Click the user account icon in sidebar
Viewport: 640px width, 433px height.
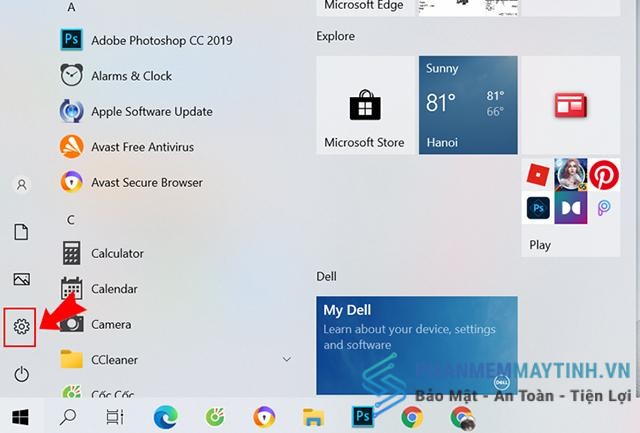tap(22, 185)
